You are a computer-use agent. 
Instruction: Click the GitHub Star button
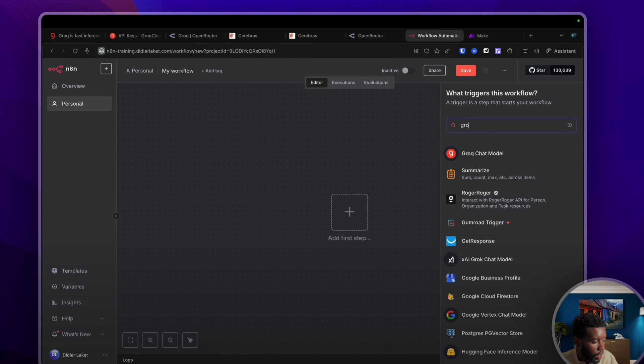(537, 70)
